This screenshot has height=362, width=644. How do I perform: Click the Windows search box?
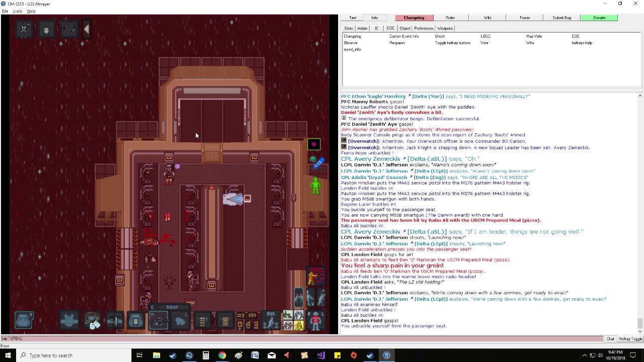coord(74,355)
